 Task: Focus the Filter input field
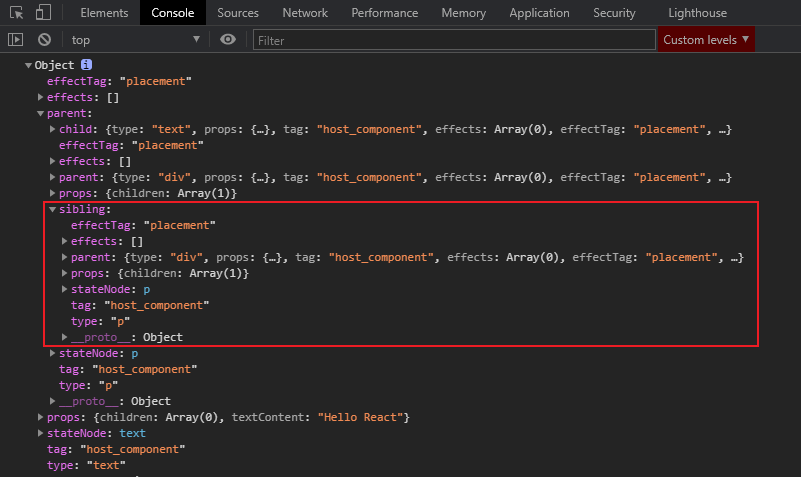(453, 40)
